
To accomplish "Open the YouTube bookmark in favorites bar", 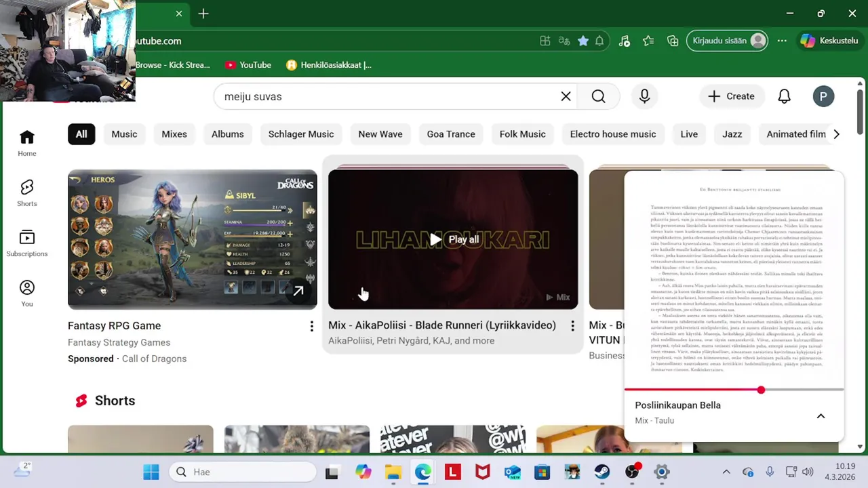I will (248, 65).
